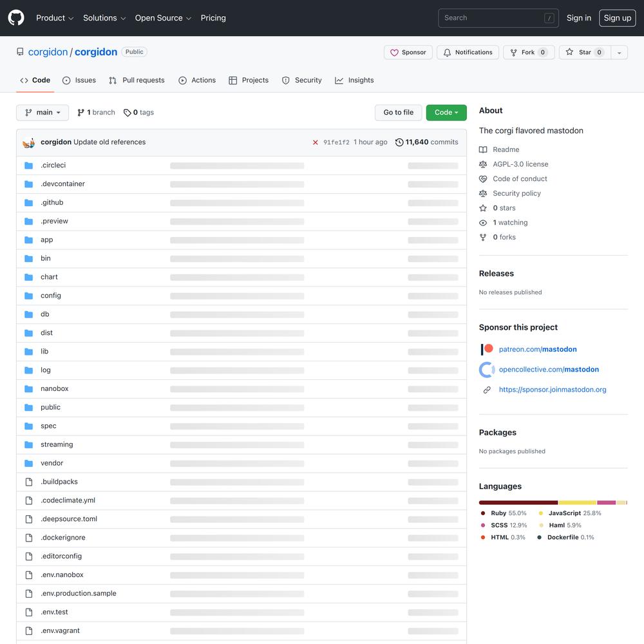The image size is (644, 644).
Task: Switch to the Actions tab
Action: coord(197,80)
